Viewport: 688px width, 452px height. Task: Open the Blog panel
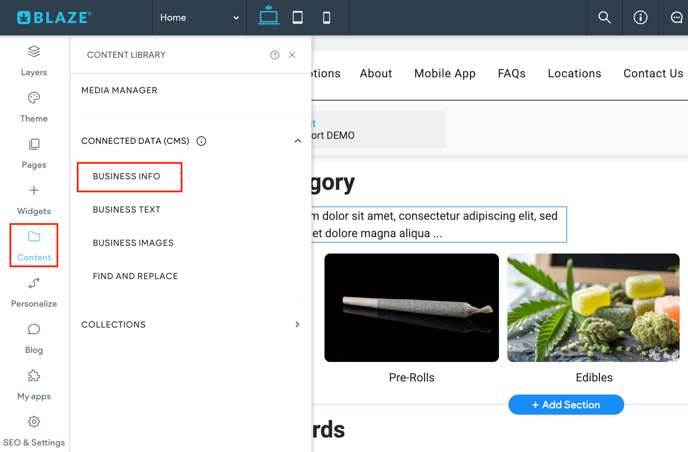pyautogui.click(x=34, y=338)
